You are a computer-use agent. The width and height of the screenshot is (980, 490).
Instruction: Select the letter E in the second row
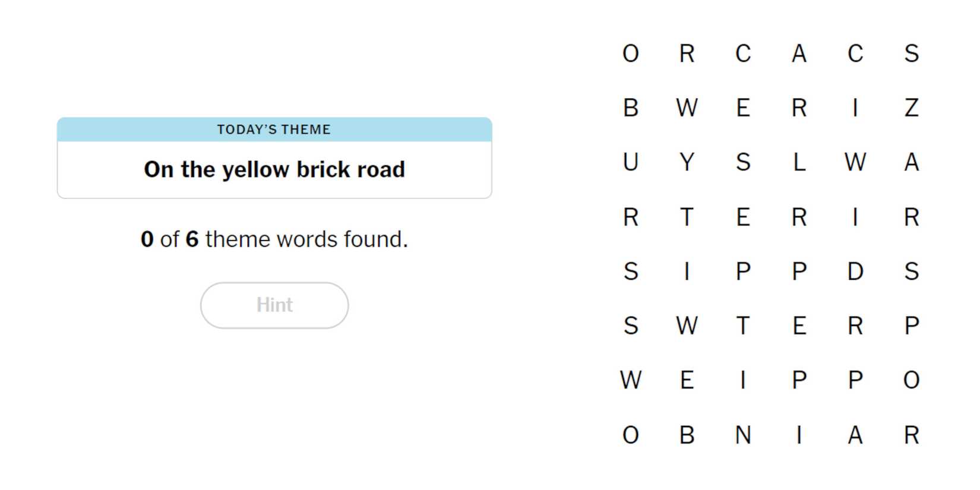tap(742, 108)
